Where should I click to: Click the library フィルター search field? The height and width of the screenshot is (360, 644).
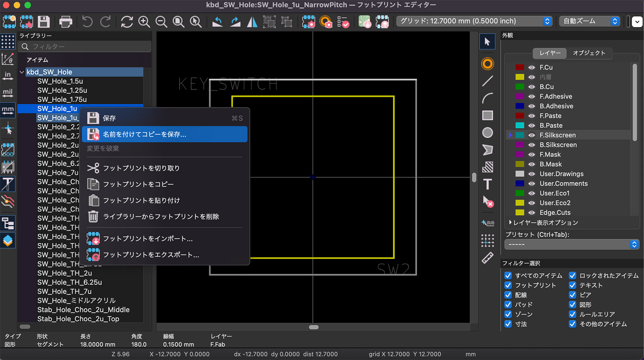(x=85, y=47)
